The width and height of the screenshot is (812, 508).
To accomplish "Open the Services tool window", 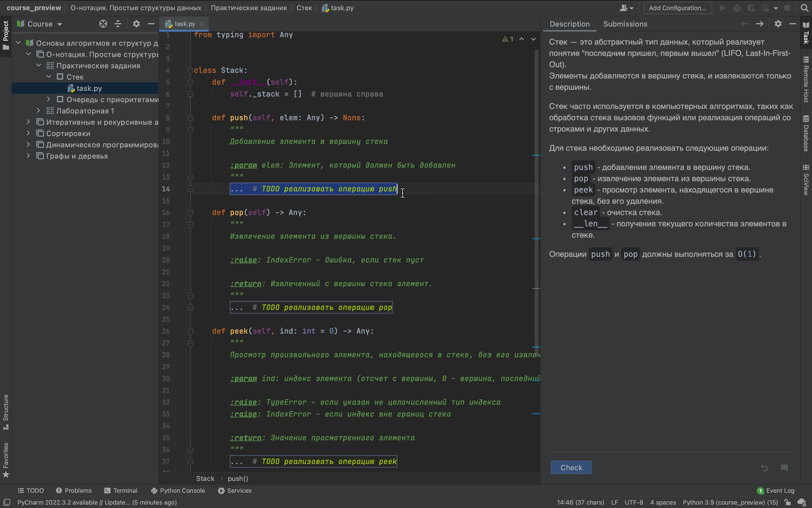I will click(235, 491).
